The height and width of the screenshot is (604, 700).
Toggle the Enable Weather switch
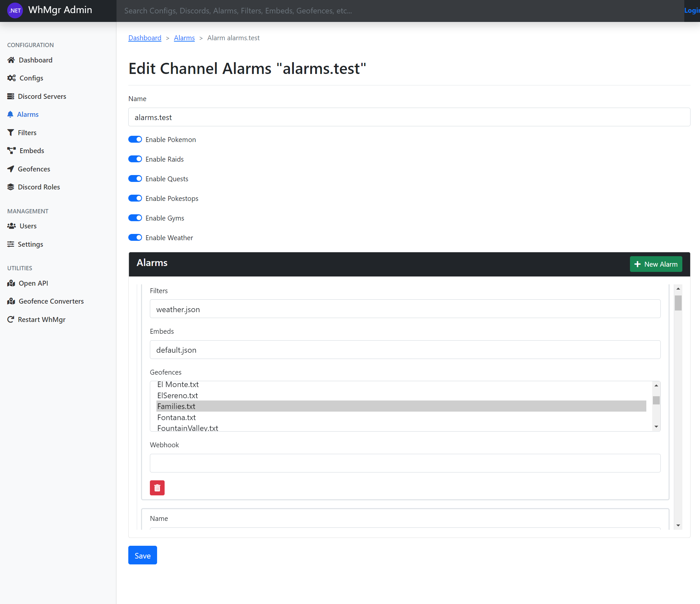click(135, 238)
